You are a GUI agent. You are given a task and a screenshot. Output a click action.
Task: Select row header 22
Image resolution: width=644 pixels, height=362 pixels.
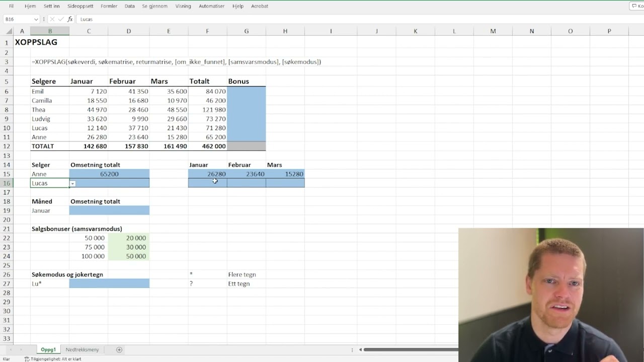pyautogui.click(x=7, y=238)
